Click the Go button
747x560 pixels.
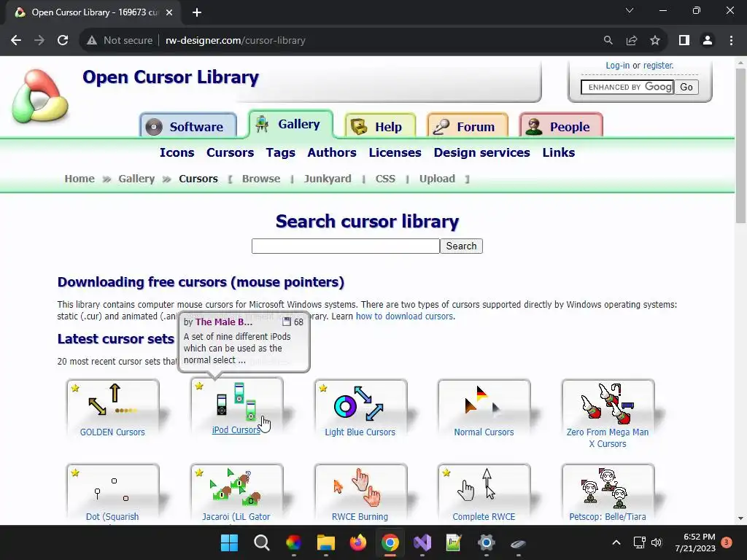point(686,87)
